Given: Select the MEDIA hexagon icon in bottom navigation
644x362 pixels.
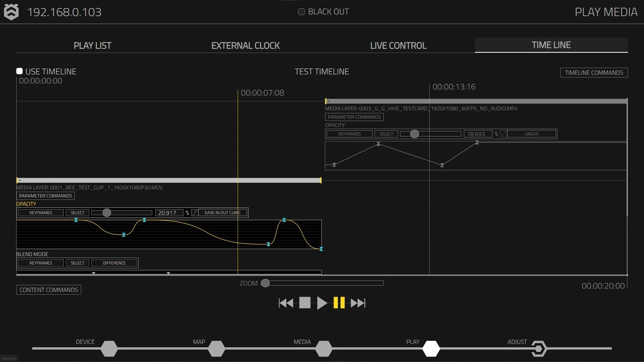Looking at the screenshot, I should 323,349.
